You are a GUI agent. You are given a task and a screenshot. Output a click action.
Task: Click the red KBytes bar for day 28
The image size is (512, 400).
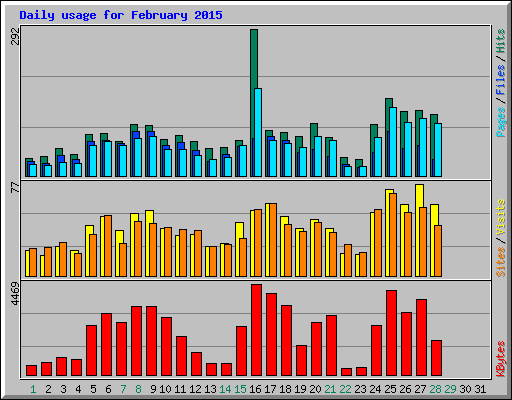436,358
